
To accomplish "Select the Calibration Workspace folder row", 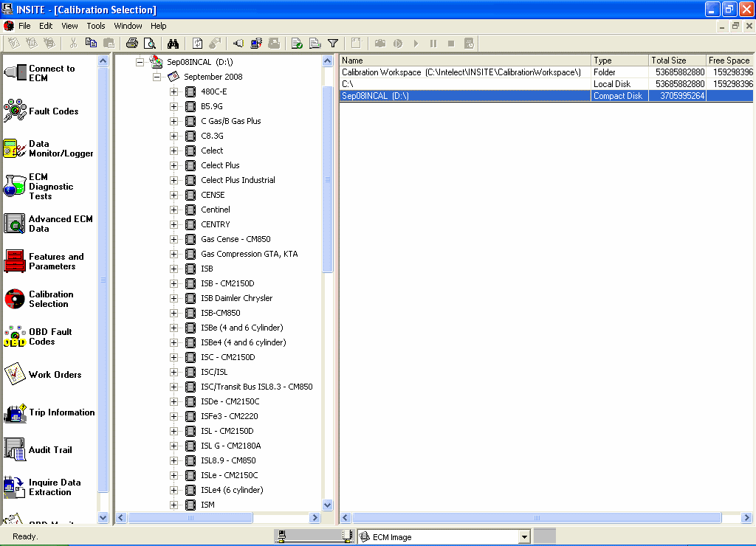I will (x=546, y=72).
